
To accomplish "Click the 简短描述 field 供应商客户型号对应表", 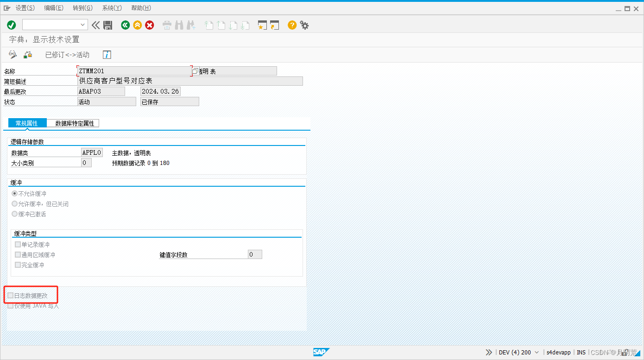I will click(190, 81).
